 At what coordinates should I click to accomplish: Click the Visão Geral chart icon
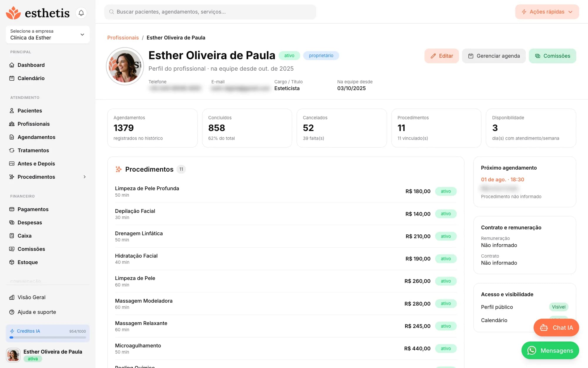(x=12, y=297)
